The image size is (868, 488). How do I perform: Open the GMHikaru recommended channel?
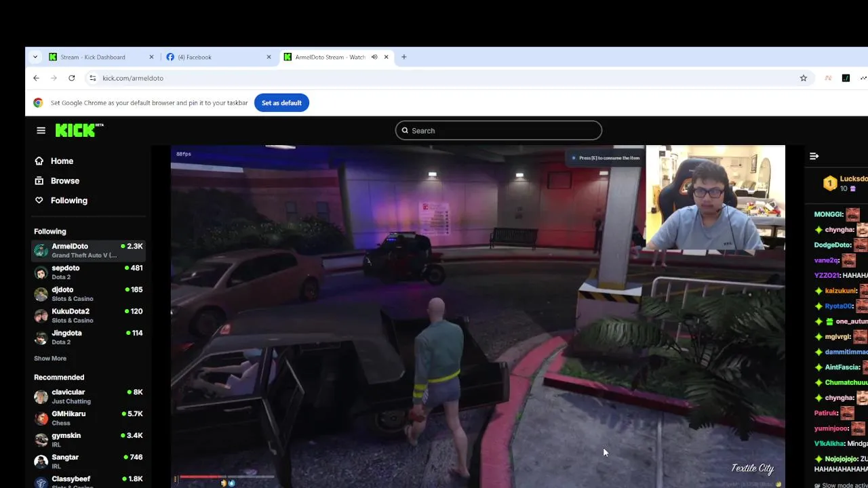[x=89, y=418]
